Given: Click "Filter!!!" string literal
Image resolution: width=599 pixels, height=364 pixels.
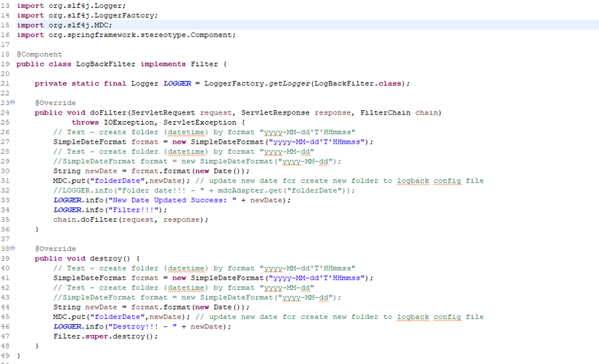Looking at the screenshot, I should [134, 210].
